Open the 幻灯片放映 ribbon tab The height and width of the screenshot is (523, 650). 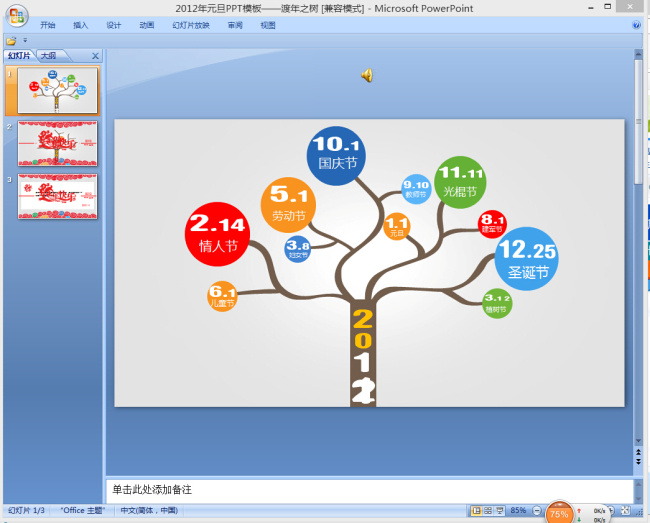pos(191,25)
